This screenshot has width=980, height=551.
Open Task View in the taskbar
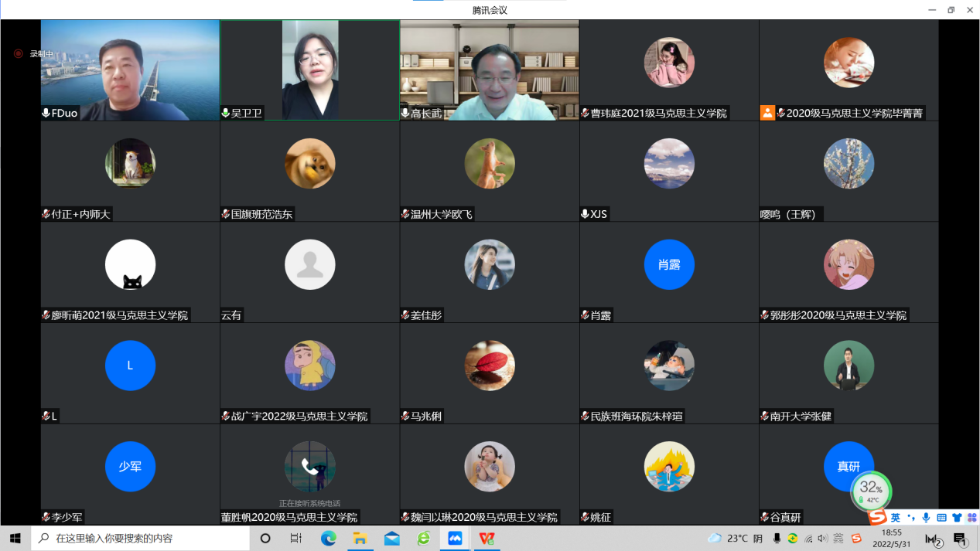coord(296,538)
